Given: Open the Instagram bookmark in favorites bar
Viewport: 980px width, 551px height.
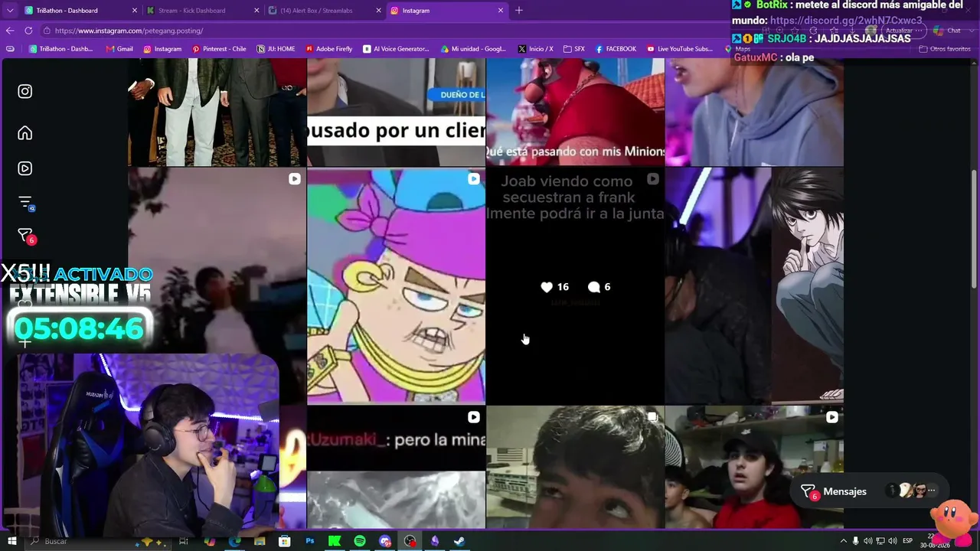Looking at the screenshot, I should [162, 49].
